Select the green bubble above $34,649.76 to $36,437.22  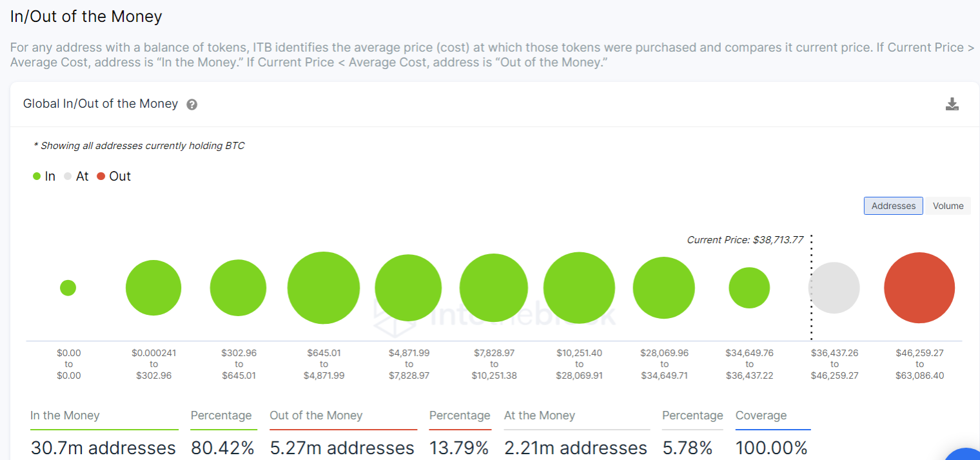(x=749, y=288)
